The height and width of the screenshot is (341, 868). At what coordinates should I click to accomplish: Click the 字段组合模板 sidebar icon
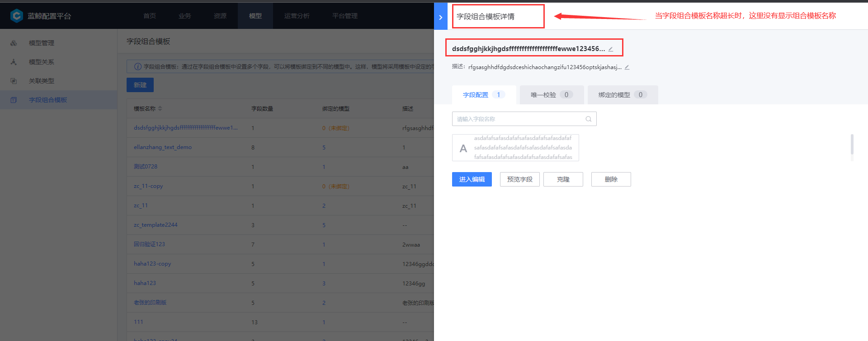click(14, 100)
